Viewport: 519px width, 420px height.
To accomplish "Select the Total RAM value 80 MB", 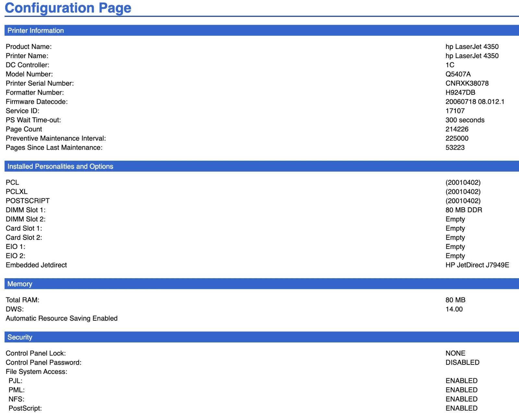I will point(455,300).
